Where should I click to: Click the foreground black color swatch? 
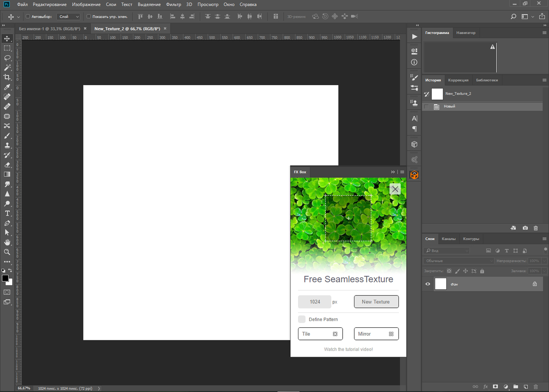coord(5,278)
